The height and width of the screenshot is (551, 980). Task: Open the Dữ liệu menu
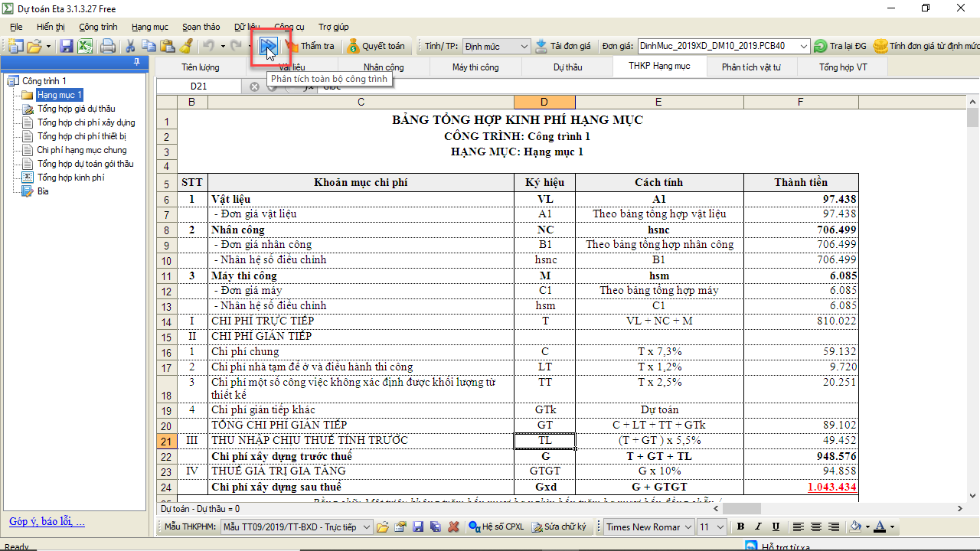pos(247,27)
